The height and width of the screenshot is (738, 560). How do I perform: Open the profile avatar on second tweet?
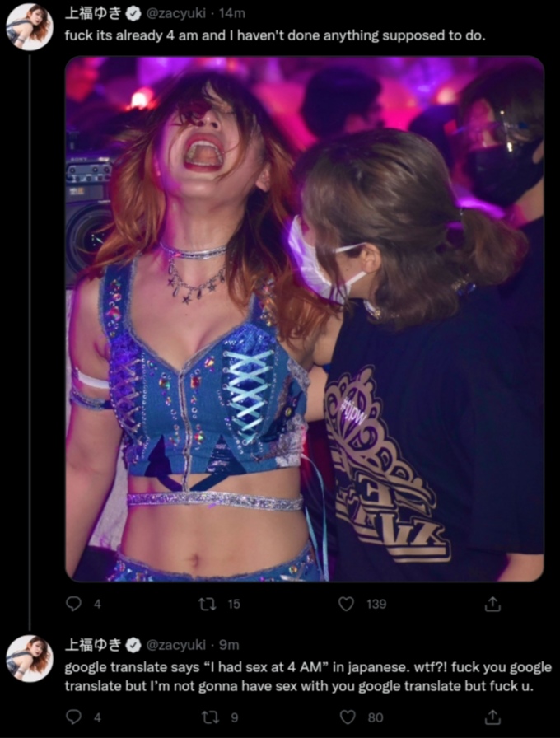29,658
